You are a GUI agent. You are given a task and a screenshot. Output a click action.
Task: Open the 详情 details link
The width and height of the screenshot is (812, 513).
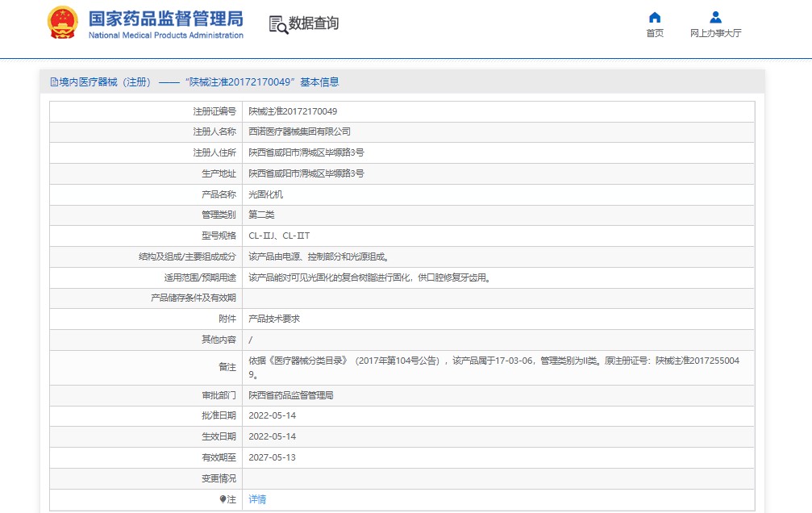click(x=257, y=499)
